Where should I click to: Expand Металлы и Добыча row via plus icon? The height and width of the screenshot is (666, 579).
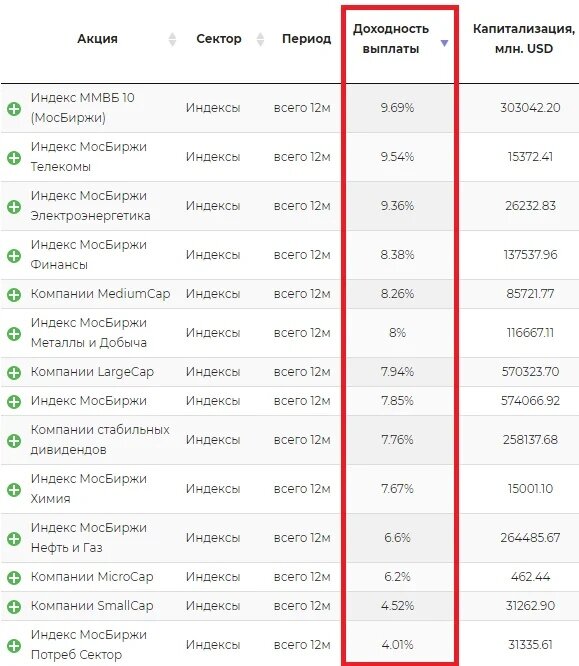(14, 333)
